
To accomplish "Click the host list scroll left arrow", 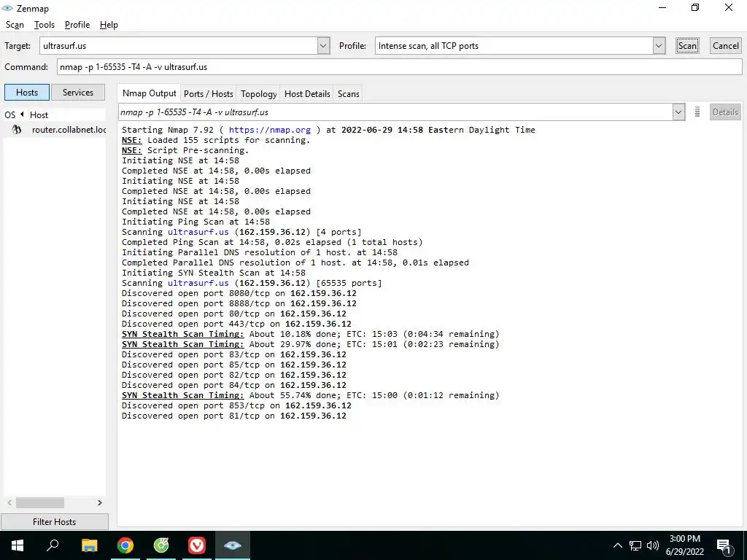I will click(x=9, y=503).
